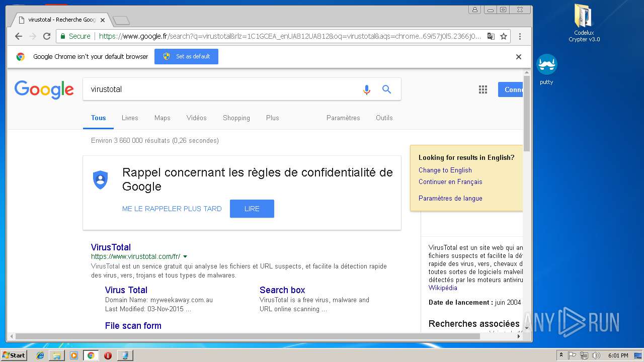Select the putty desktop icon
Screen dimensions: 644x362
click(x=546, y=69)
